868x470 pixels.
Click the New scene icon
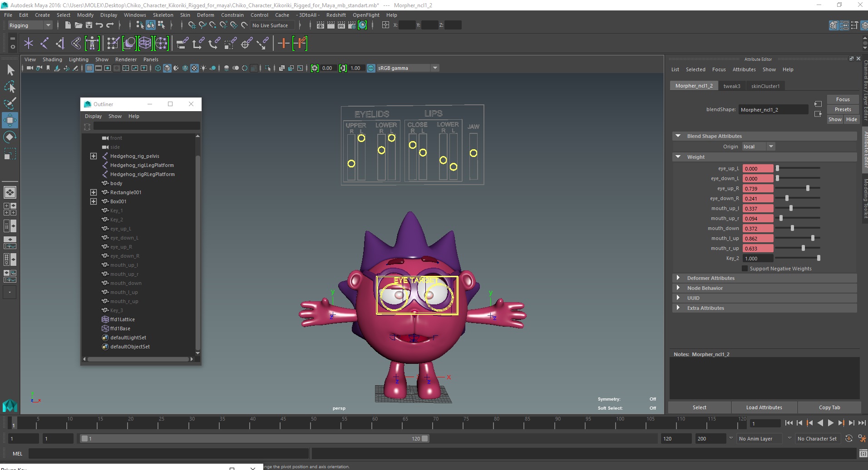(68, 25)
